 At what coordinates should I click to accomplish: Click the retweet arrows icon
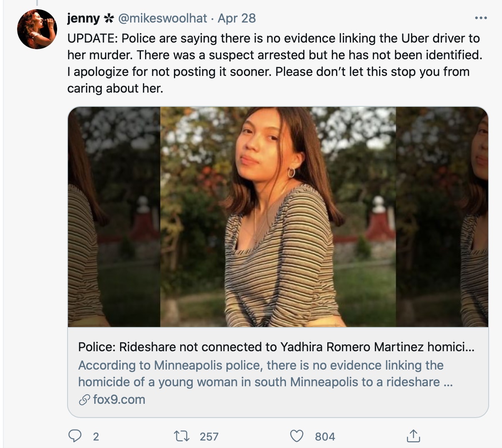coord(181,436)
